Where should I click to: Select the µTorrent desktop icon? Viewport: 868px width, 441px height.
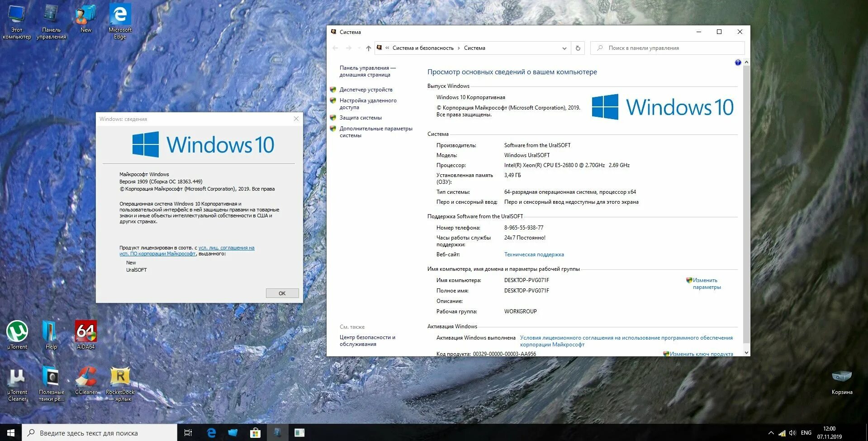17,335
